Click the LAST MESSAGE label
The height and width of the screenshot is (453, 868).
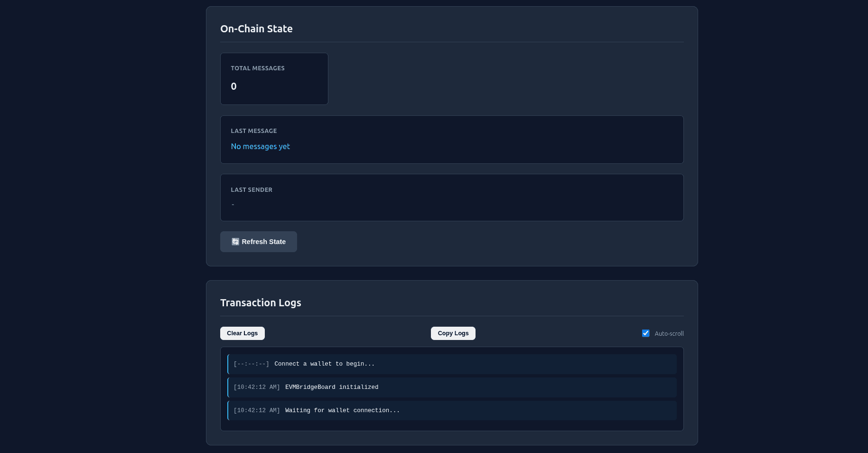[x=254, y=131]
